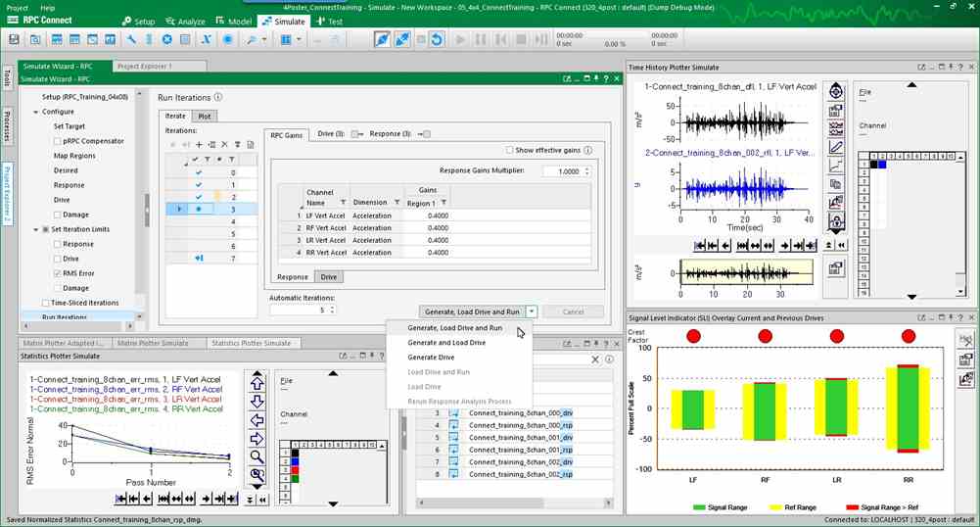This screenshot has width=980, height=527.
Task: Click the wrench tool icon in toolbar
Action: click(x=131, y=39)
